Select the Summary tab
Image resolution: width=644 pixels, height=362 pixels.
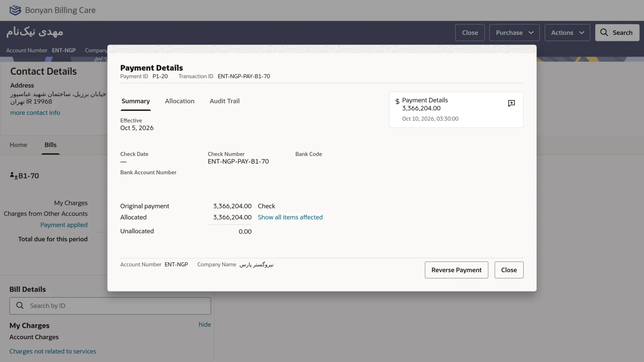point(136,101)
